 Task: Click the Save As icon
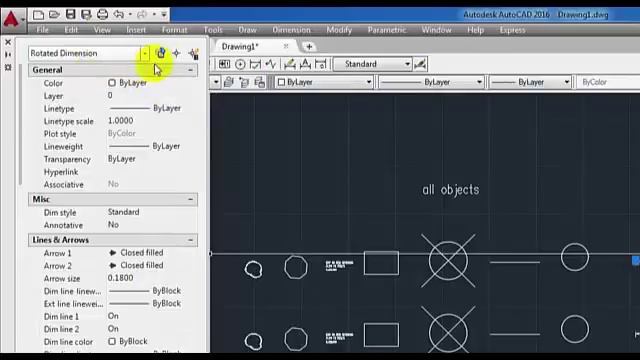pos(86,15)
